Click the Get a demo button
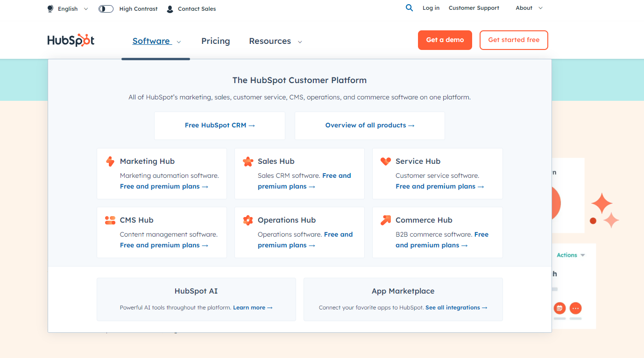This screenshot has width=644, height=358. click(x=445, y=40)
